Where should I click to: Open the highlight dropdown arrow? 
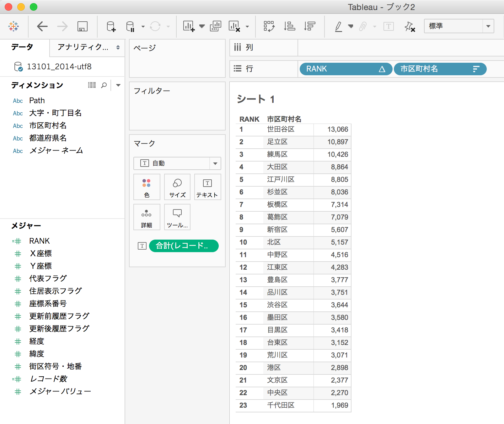[351, 26]
